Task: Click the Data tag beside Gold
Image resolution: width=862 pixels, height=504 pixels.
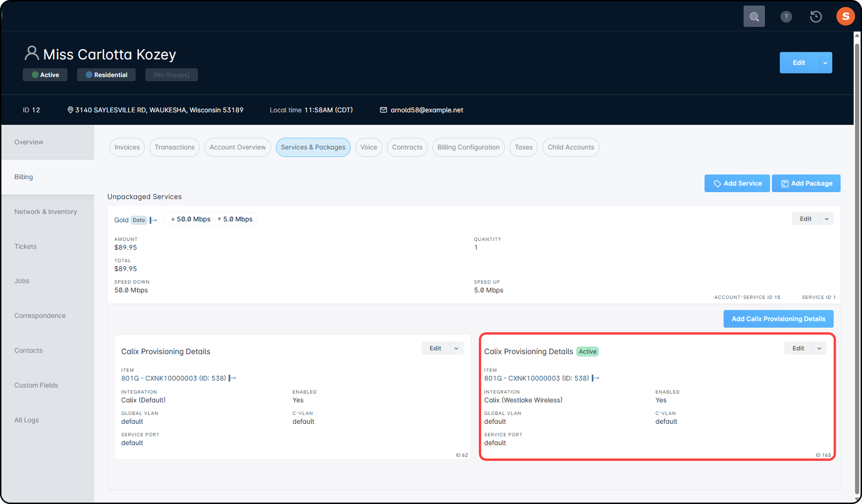Action: [x=139, y=220]
